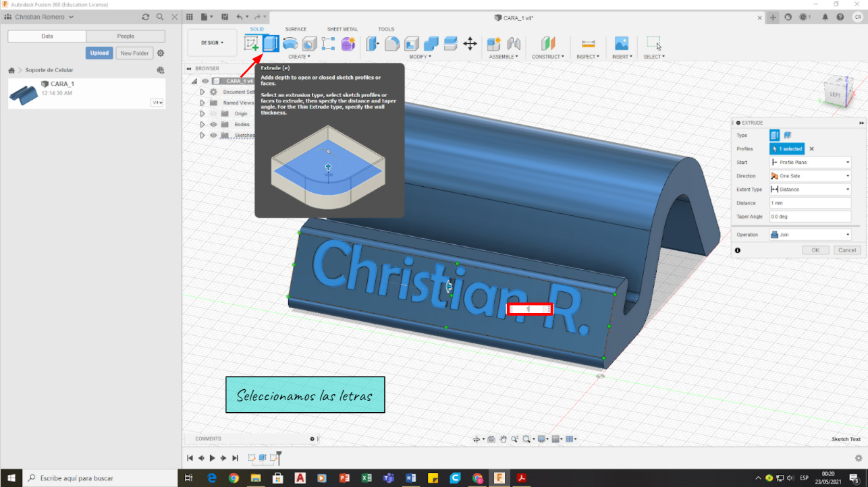The image size is (868, 487).
Task: Click the Distance input field
Action: (x=810, y=203)
